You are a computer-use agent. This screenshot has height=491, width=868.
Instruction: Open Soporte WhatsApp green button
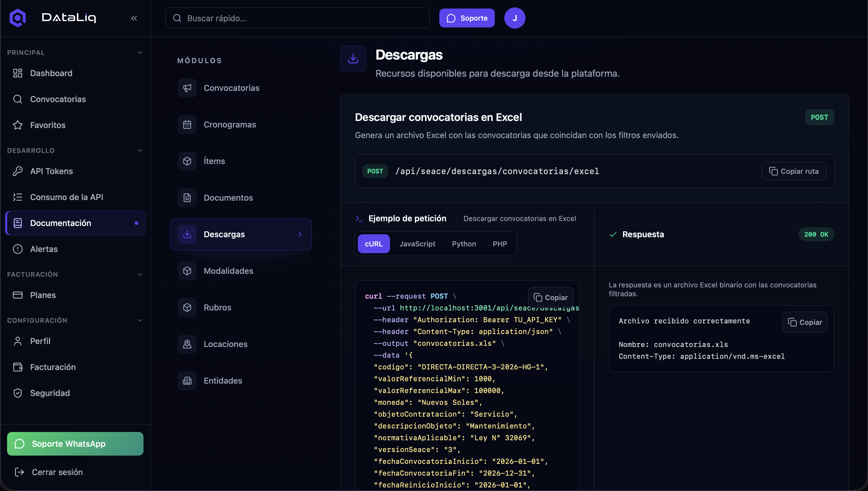click(75, 444)
